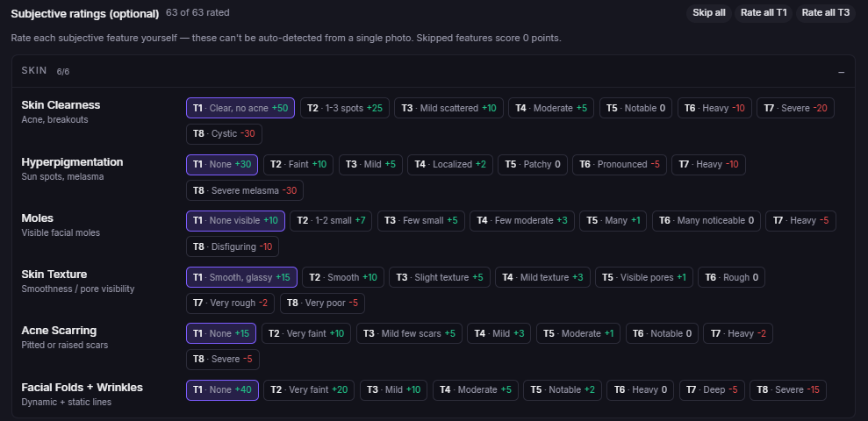Pick T8 Very poor skin texture
This screenshot has width=868, height=421.
(x=322, y=303)
